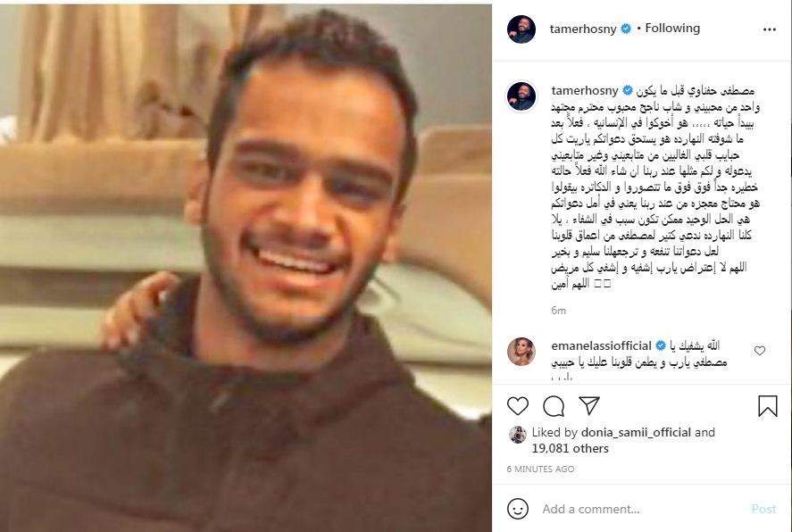Click tamerhosny avatar in post header
This screenshot has height=532, width=792.
pos(521,29)
